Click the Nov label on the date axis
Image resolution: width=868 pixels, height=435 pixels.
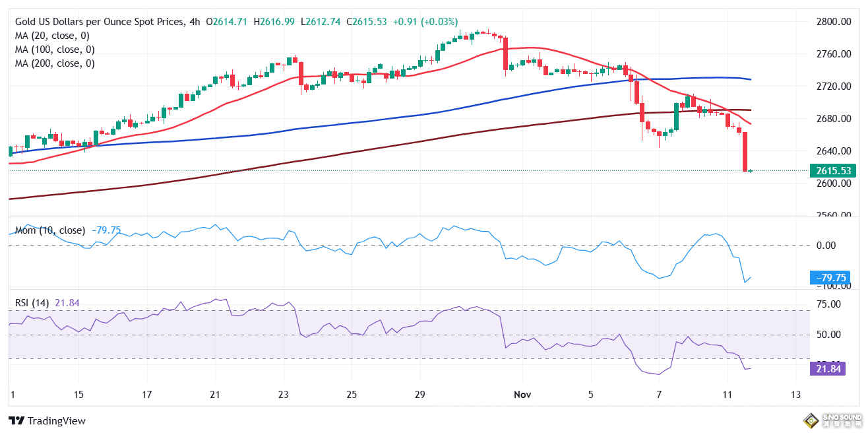(522, 395)
